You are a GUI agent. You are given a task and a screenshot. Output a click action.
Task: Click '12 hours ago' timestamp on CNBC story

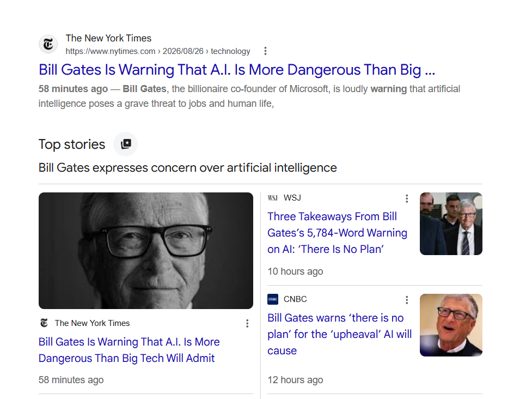tap(295, 379)
